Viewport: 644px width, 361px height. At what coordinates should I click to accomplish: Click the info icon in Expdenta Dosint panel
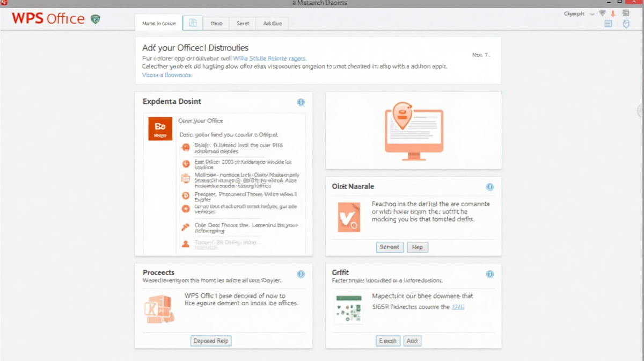[301, 102]
